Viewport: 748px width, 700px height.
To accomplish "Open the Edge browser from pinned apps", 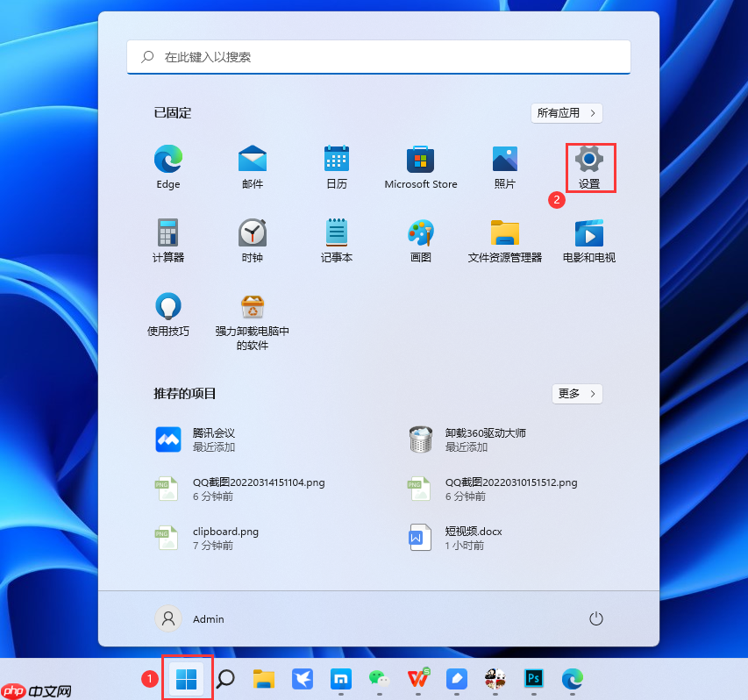I will click(167, 161).
